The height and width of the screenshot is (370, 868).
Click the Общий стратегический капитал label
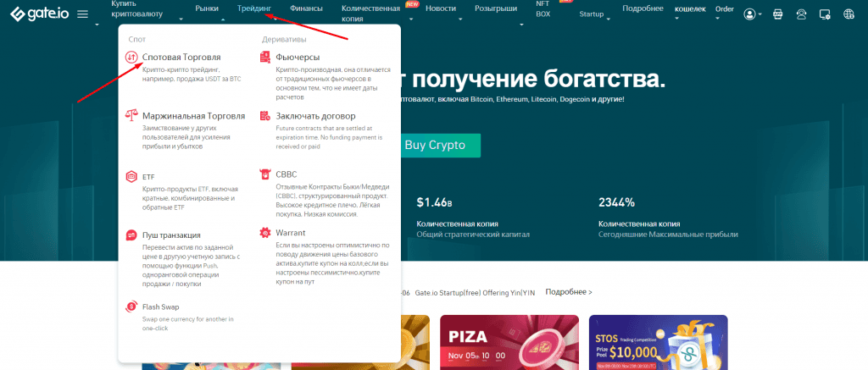pos(473,235)
